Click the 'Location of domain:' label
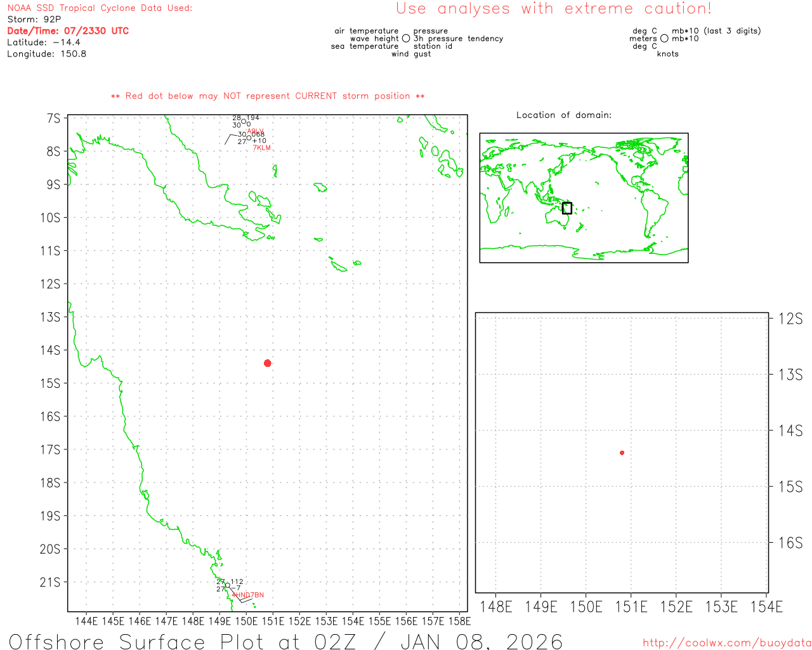Viewport: 812px width, 650px height. coord(563,115)
